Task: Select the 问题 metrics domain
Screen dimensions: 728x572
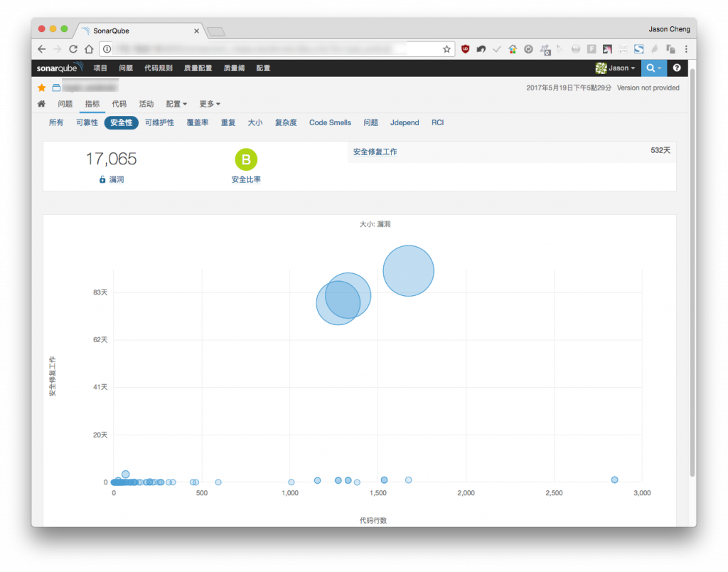Action: coord(370,122)
